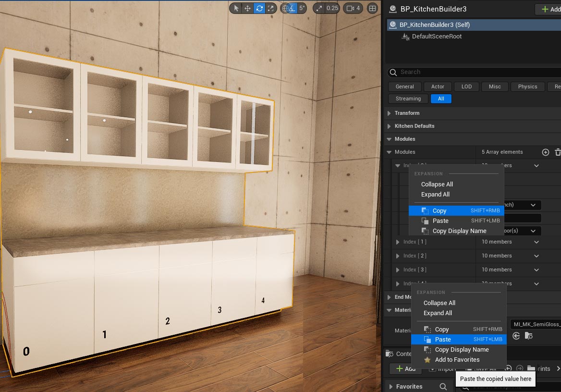Collapse the Index [0] array element
The height and width of the screenshot is (392, 561).
pos(398,166)
